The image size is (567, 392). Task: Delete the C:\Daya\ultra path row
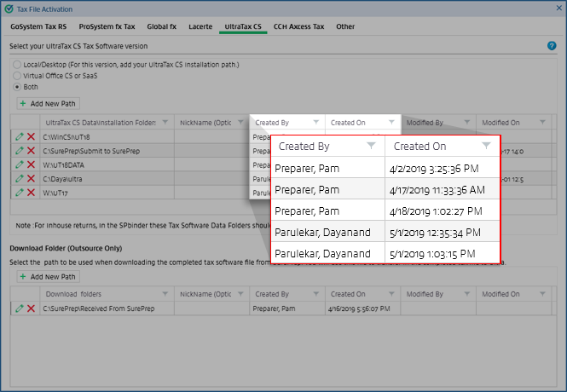[31, 179]
